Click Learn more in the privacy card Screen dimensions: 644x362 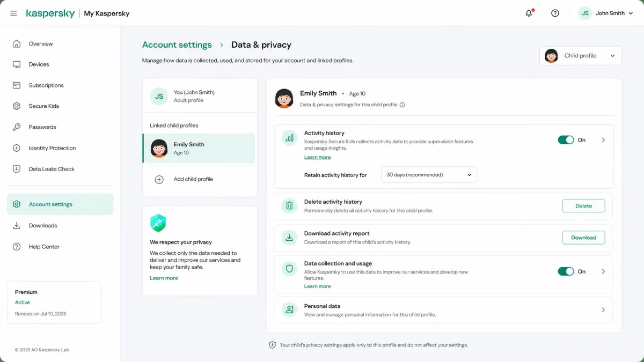click(x=164, y=278)
